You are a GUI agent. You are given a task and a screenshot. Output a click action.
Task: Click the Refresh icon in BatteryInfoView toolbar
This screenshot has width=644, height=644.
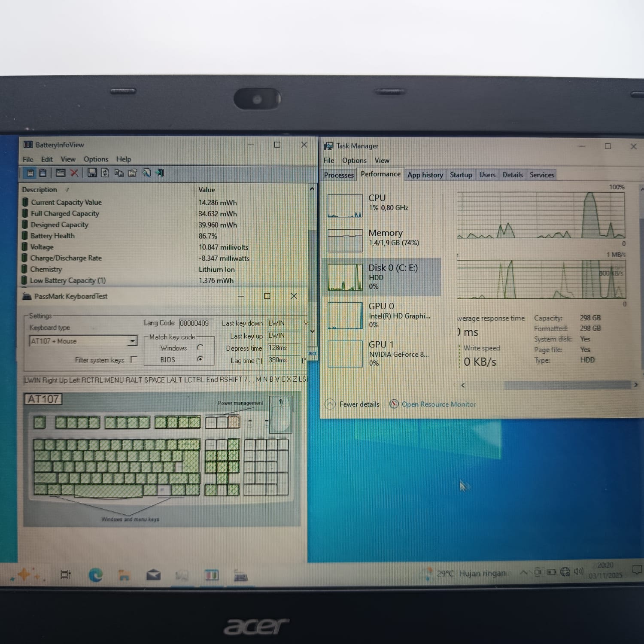point(105,173)
